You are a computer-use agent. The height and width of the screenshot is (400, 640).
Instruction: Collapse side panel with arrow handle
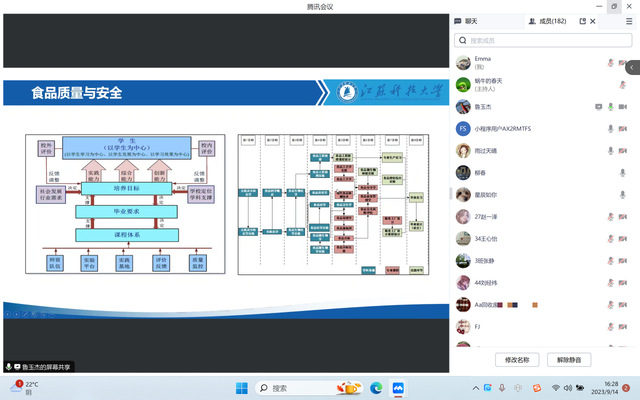[633, 67]
